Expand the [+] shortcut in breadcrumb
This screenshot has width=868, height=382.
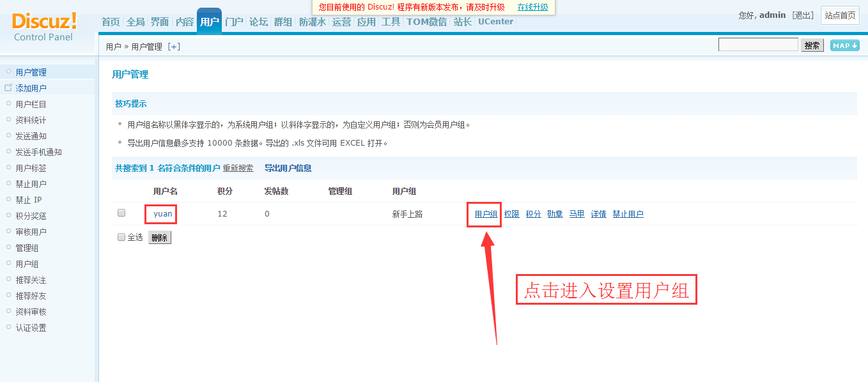pyautogui.click(x=174, y=47)
